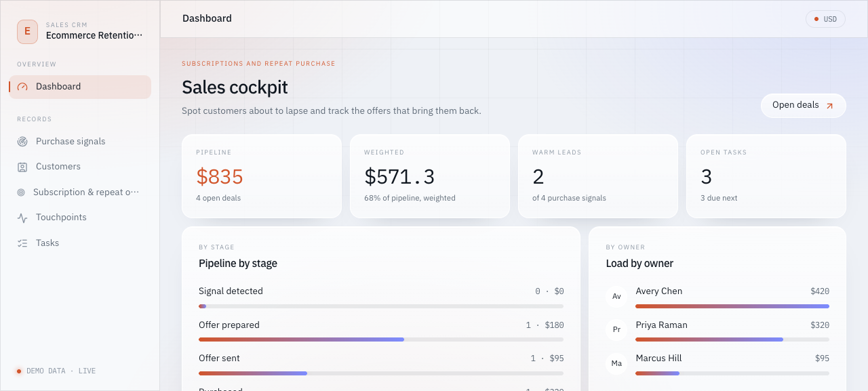Click the $320 amount for Priya Raman
The image size is (868, 391).
pos(820,325)
